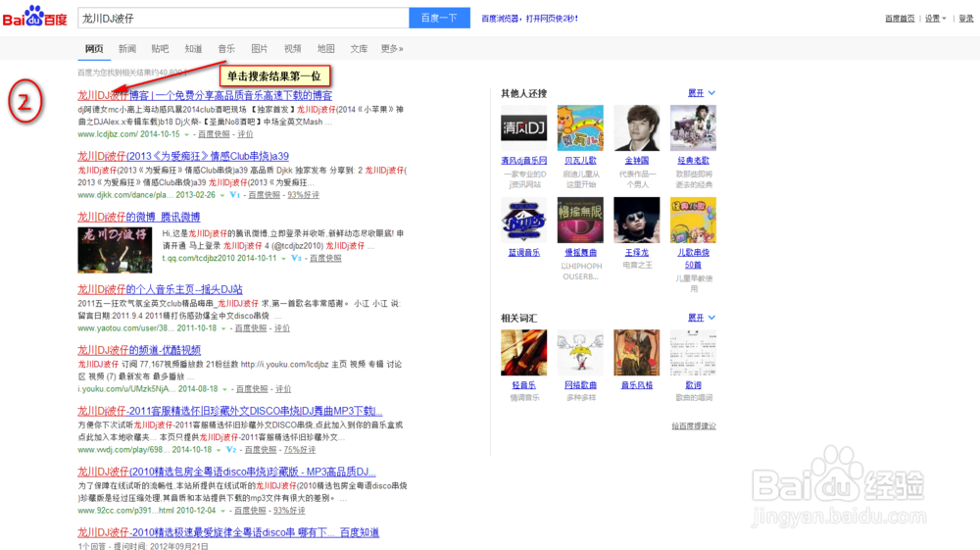Open dropdown arrow after yaotou.com result date
The image size is (980, 550).
[x=223, y=328]
